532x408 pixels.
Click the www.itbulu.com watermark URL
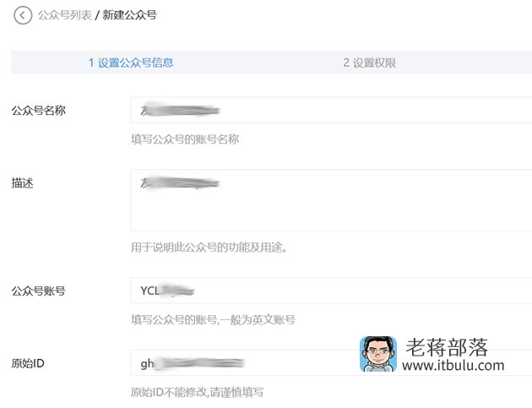pos(453,366)
